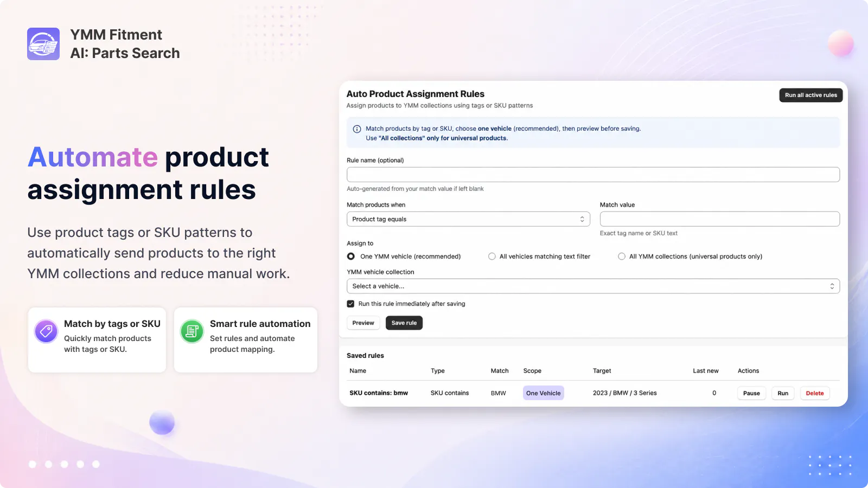
Task: Click Run all active rules button
Action: pyautogui.click(x=811, y=95)
